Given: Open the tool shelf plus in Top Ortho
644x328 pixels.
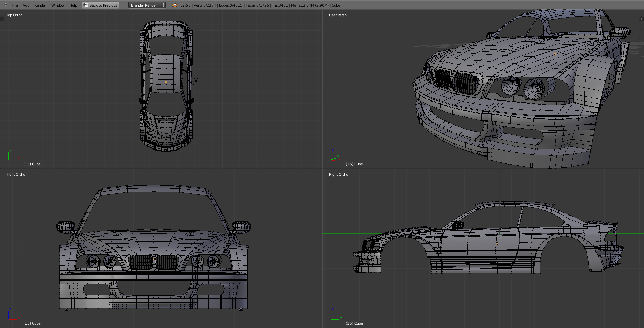Looking at the screenshot, I should [2, 19].
